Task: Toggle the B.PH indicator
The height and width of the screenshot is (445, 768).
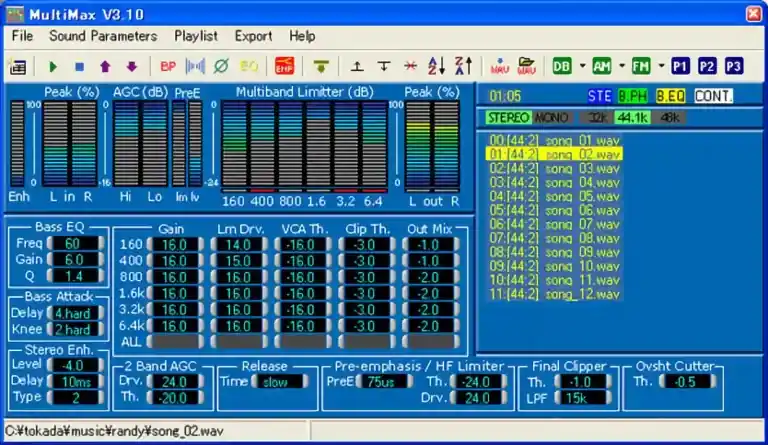Action: (632, 96)
